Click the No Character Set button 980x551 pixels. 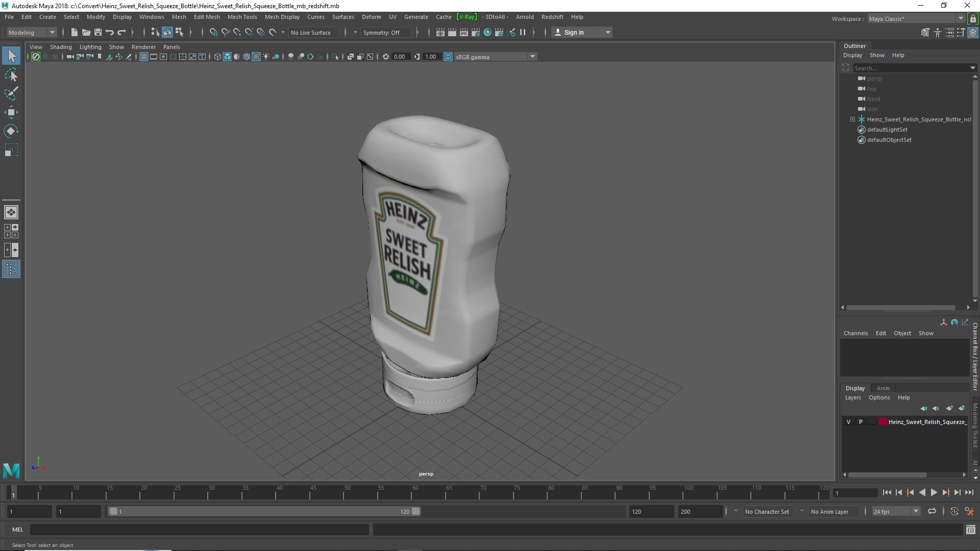click(767, 511)
